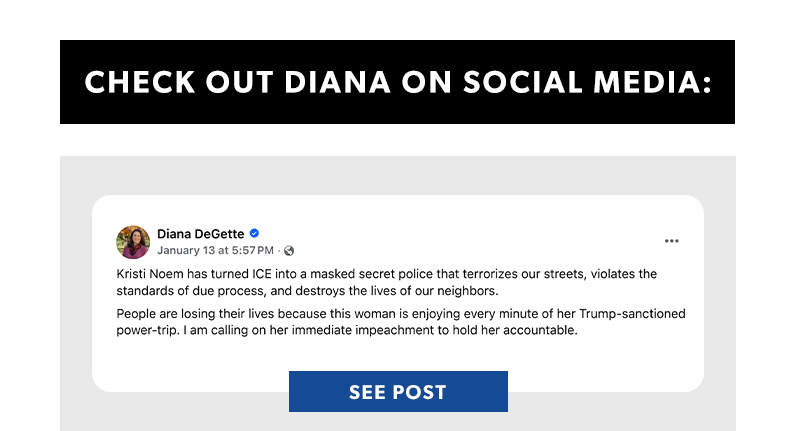Click the globe public visibility icon

[289, 251]
